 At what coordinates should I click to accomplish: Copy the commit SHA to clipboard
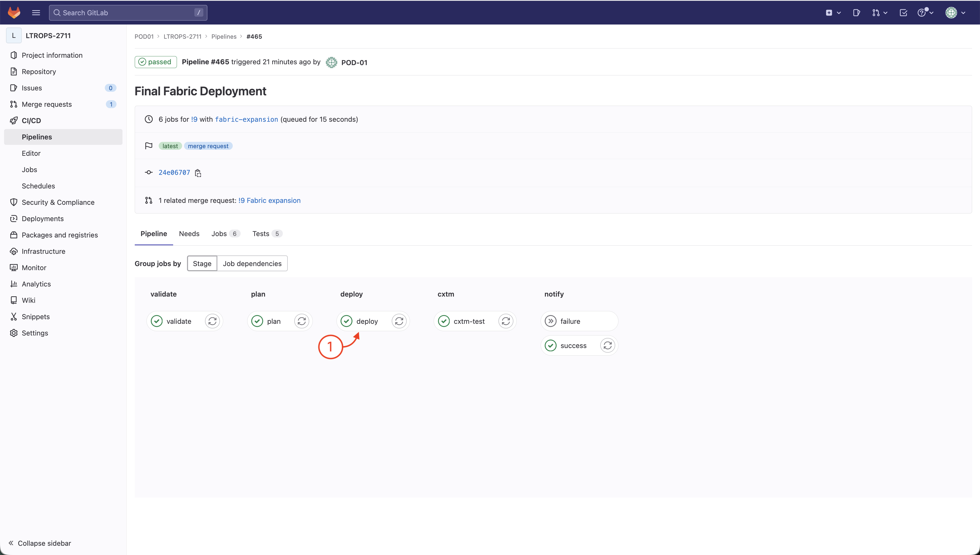pyautogui.click(x=198, y=173)
